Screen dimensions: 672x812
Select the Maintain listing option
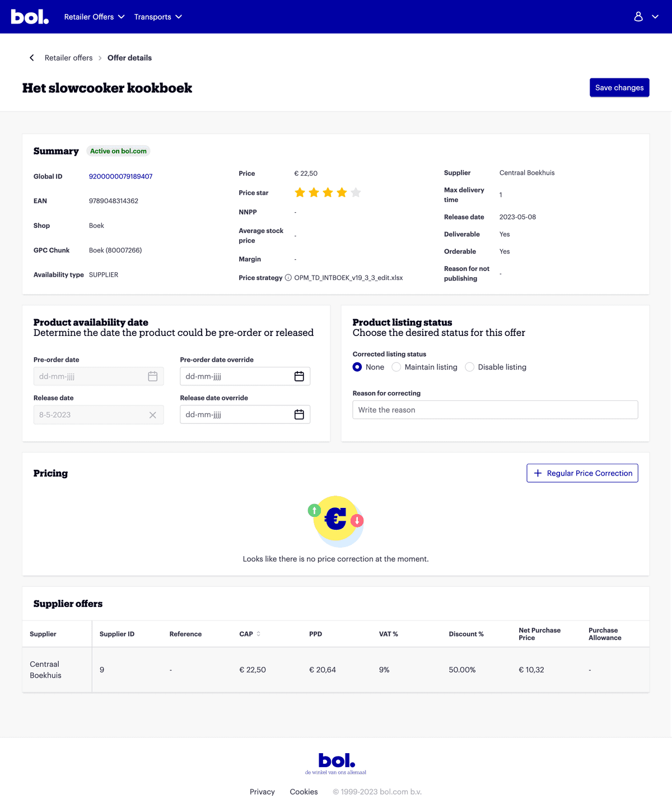point(396,367)
